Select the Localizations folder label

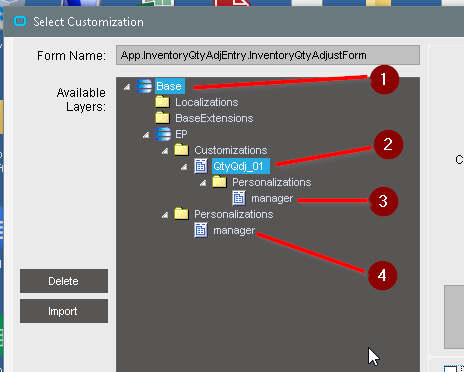pyautogui.click(x=207, y=102)
